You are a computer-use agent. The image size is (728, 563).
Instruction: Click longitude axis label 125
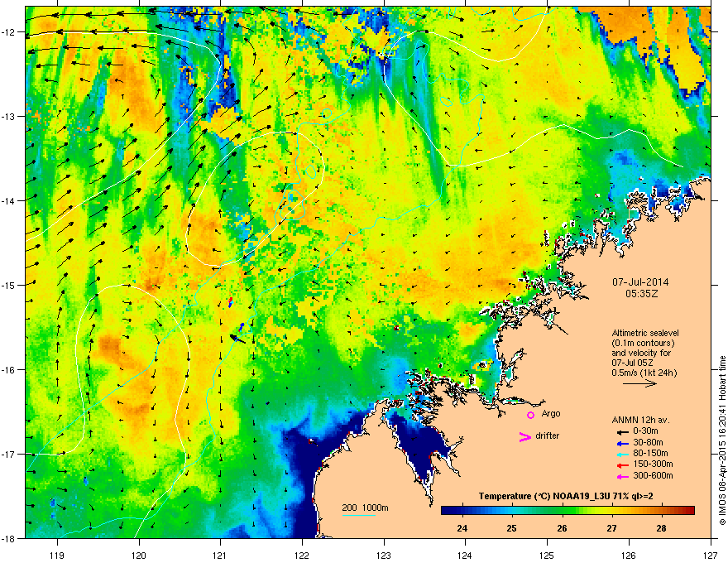(547, 556)
